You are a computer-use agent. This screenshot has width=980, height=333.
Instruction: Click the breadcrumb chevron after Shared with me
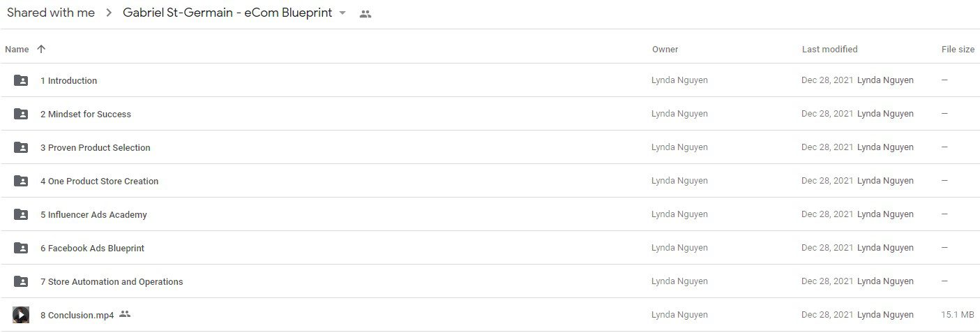pyautogui.click(x=109, y=13)
